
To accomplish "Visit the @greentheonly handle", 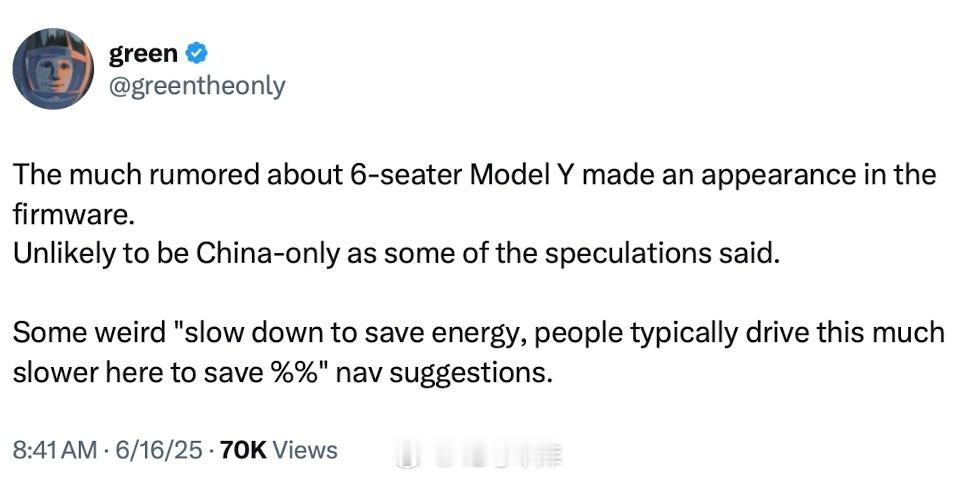I will click(x=196, y=86).
